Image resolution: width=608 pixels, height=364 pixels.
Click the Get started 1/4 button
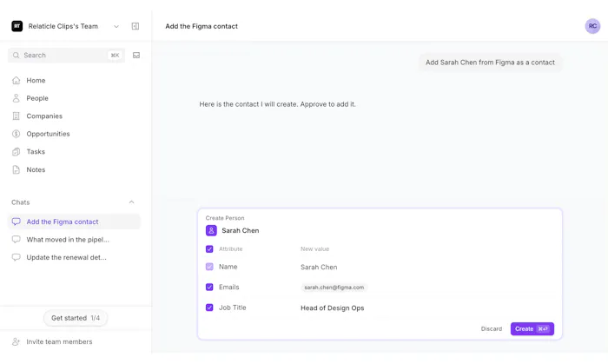tap(76, 318)
